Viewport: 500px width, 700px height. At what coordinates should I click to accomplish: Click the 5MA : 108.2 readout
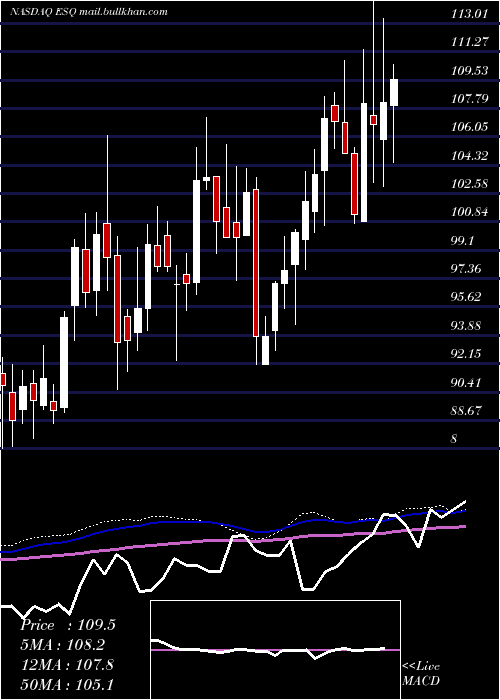[x=65, y=645]
